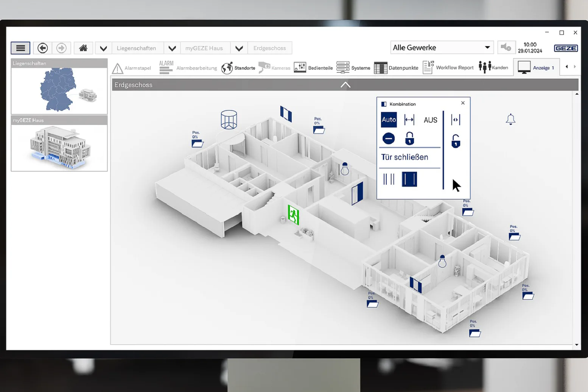Switch to the Anzeige 1 tab
Image resolution: width=588 pixels, height=392 pixels.
coord(536,67)
